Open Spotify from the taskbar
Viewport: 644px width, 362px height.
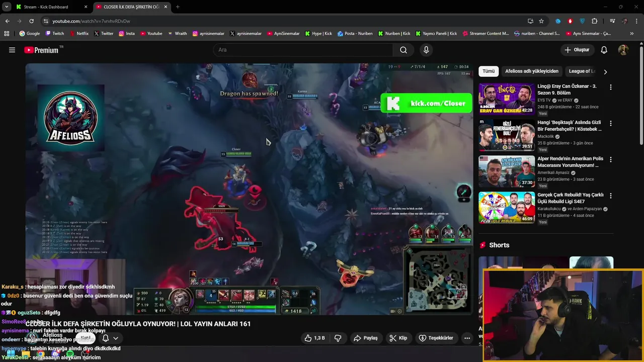pos(69,354)
